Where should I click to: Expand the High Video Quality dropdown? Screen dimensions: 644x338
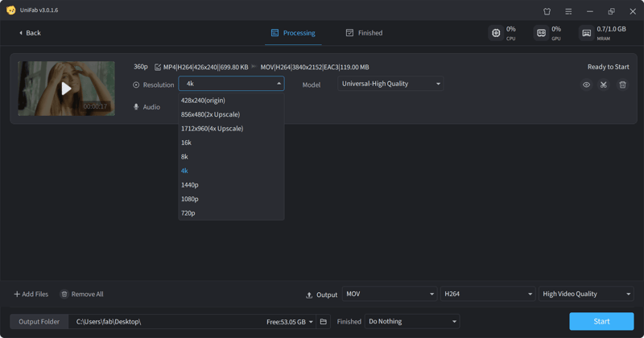tap(586, 294)
